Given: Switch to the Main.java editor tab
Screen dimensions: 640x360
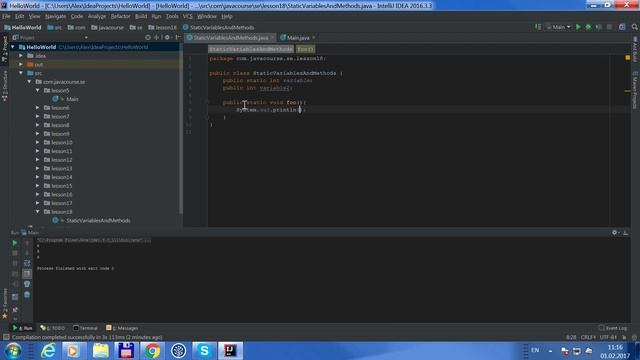Looking at the screenshot, I should (x=298, y=38).
